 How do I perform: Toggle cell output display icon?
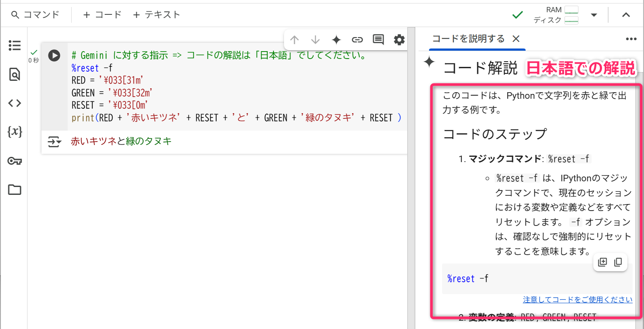coord(54,142)
